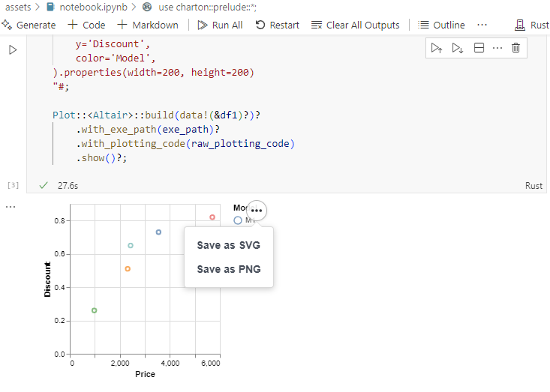Click the Discount axis title
Viewport: 550px width, 392px height.
click(x=47, y=280)
